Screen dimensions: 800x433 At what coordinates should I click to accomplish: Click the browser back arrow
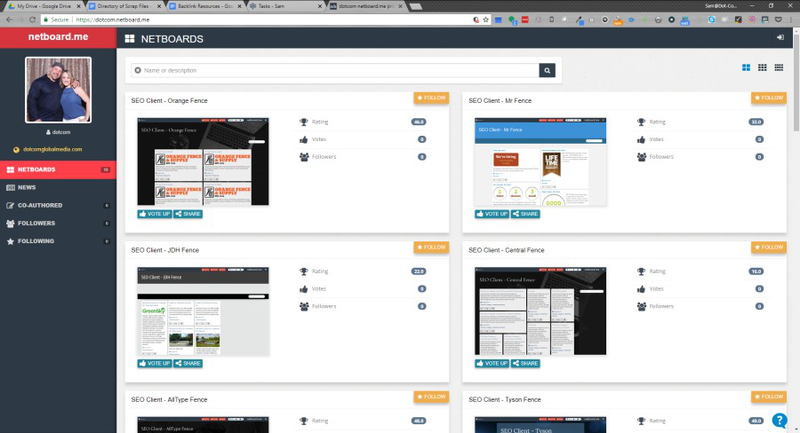pos(8,18)
